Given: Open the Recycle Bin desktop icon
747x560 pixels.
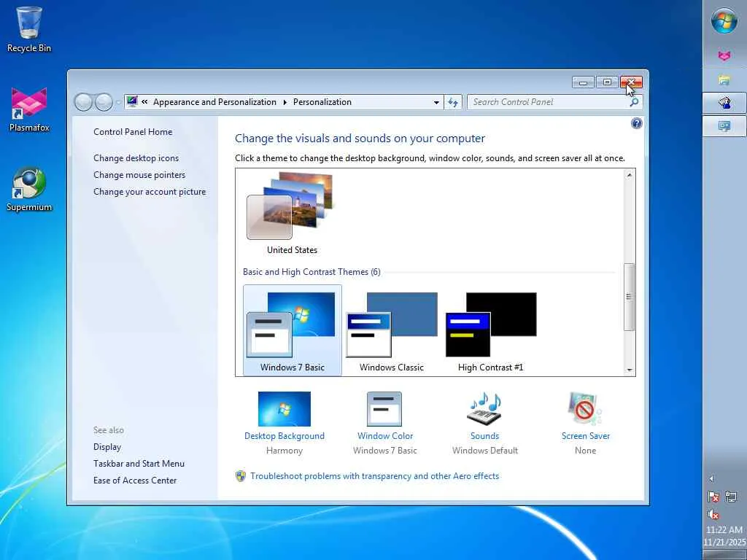Looking at the screenshot, I should tap(28, 29).
